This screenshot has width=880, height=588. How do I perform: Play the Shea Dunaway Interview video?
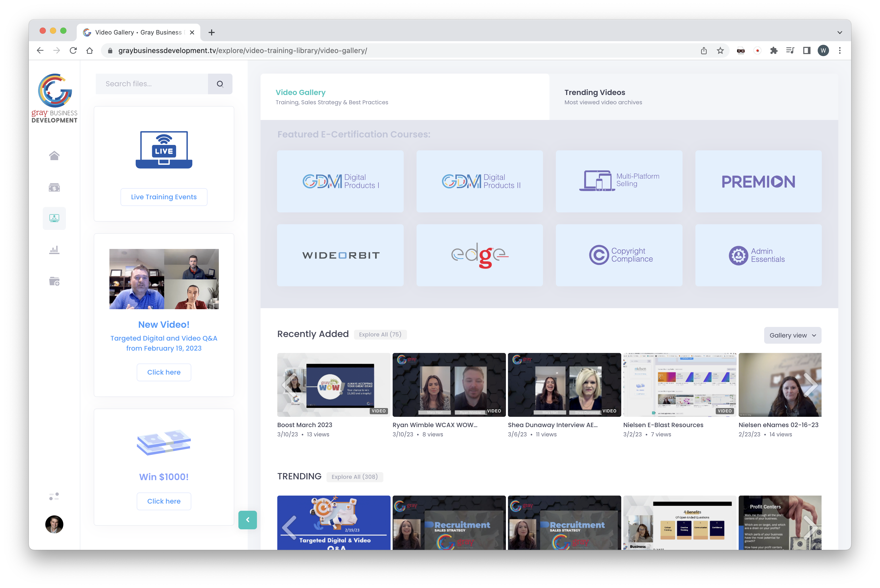(564, 385)
